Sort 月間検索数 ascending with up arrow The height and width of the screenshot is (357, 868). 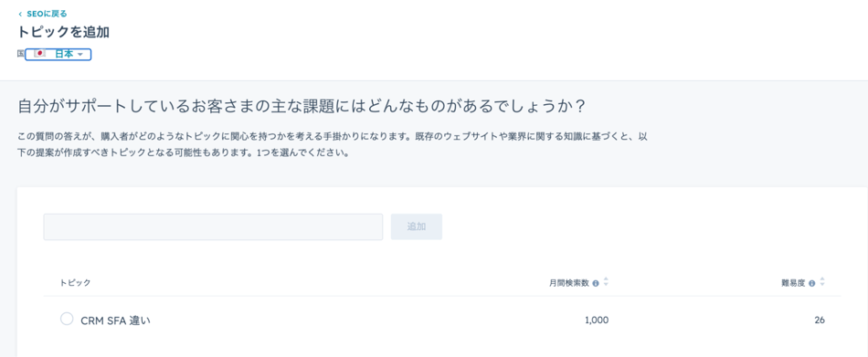pyautogui.click(x=606, y=279)
